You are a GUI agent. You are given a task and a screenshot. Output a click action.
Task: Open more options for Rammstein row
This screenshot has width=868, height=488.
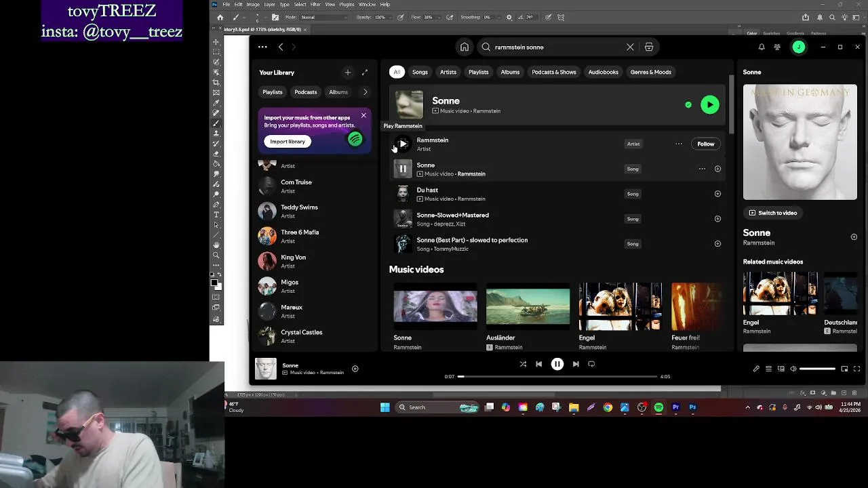coord(679,144)
